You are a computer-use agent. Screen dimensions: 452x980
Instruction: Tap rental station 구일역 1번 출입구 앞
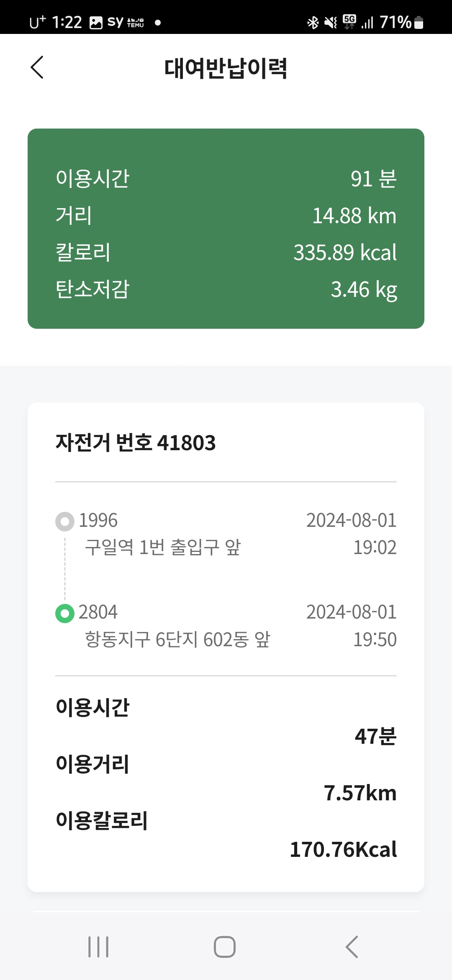(163, 547)
